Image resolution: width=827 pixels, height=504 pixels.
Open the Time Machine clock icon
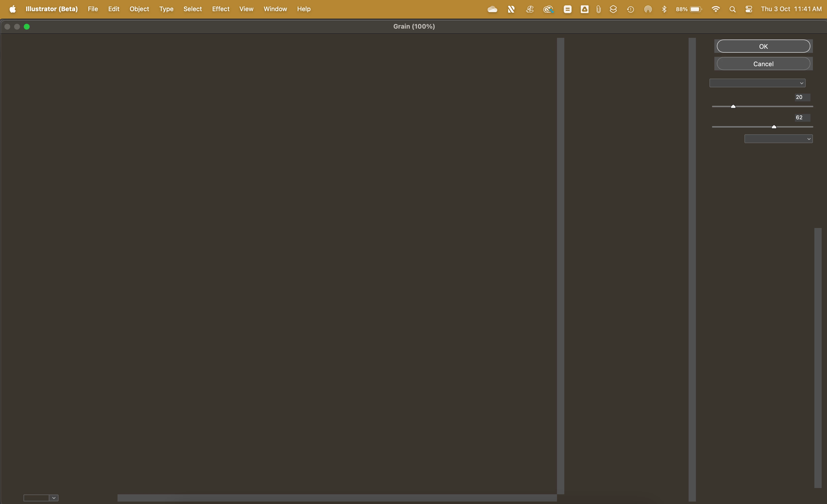[x=630, y=9]
